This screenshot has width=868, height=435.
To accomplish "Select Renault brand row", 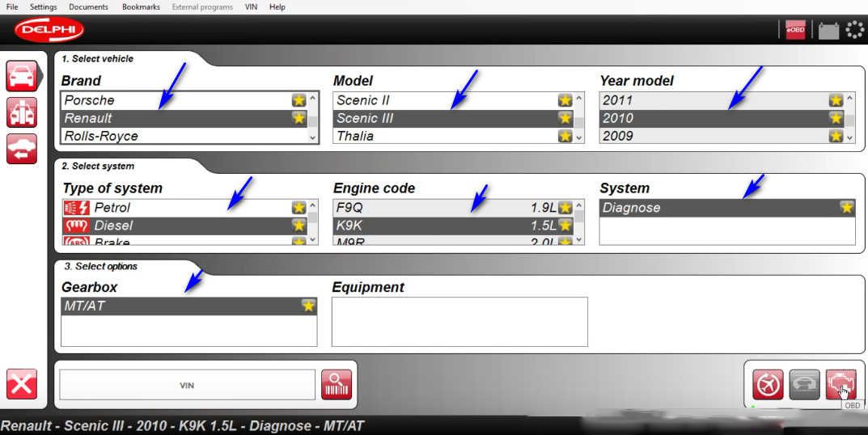I will (184, 118).
